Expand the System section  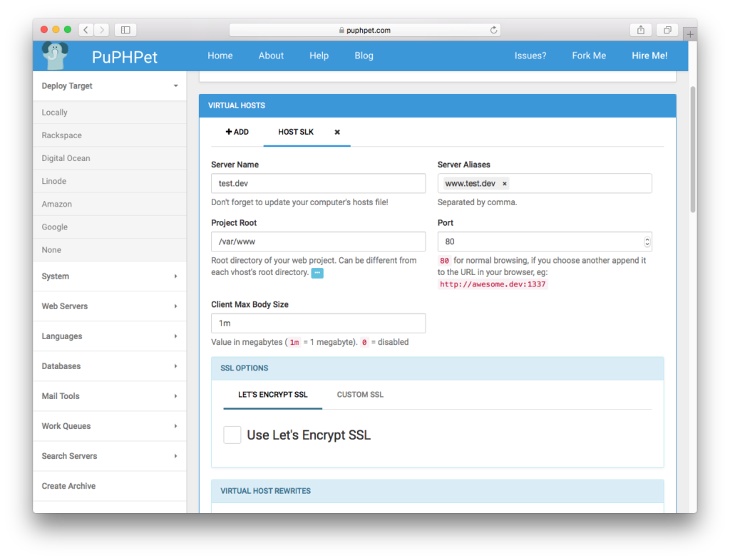click(x=110, y=276)
